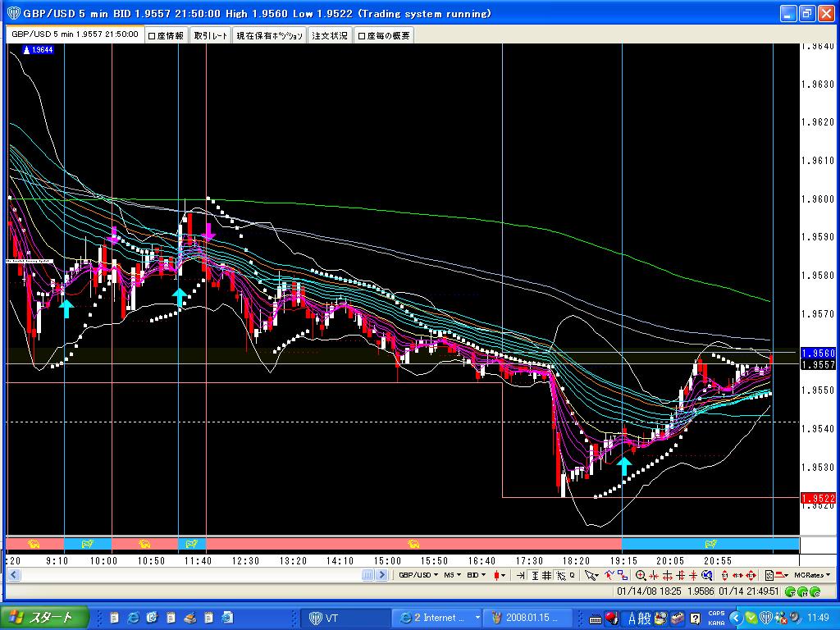Click the magenta sell arrow near 11:40
840x630 pixels.
[x=208, y=231]
